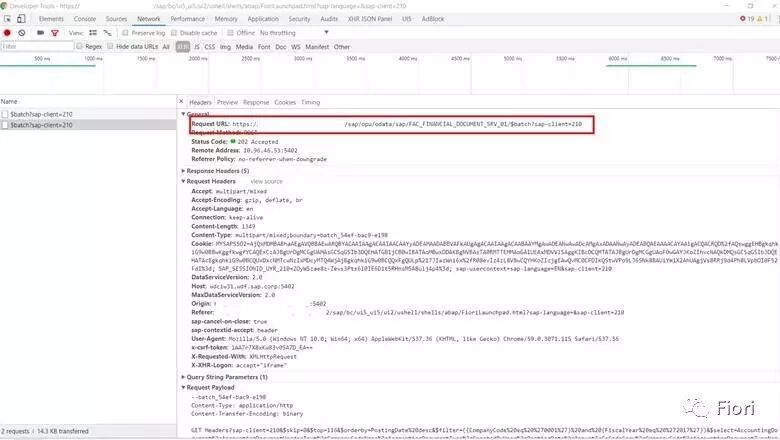Filter requests by Other type

[x=342, y=47]
